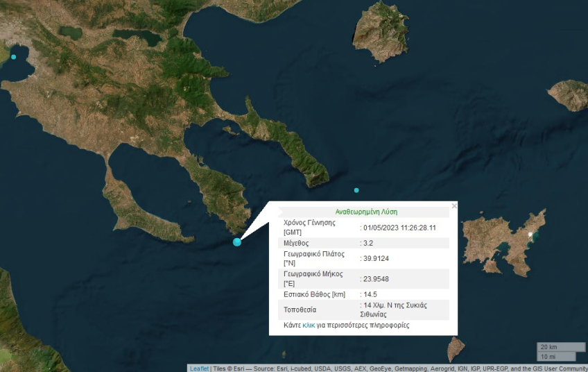Click the 'Αναθεωρημένη Λύση' popup header
Screen dimensions: 588x372
(366, 212)
